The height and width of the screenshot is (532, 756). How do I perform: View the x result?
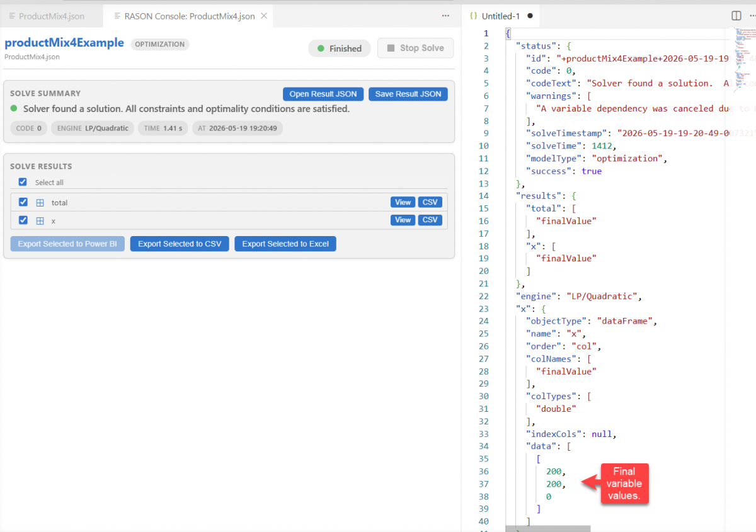coord(403,220)
